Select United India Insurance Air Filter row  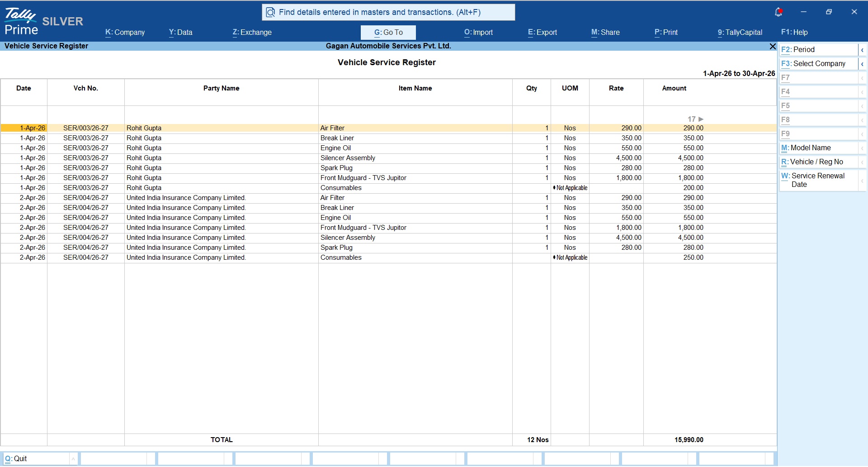pos(388,198)
